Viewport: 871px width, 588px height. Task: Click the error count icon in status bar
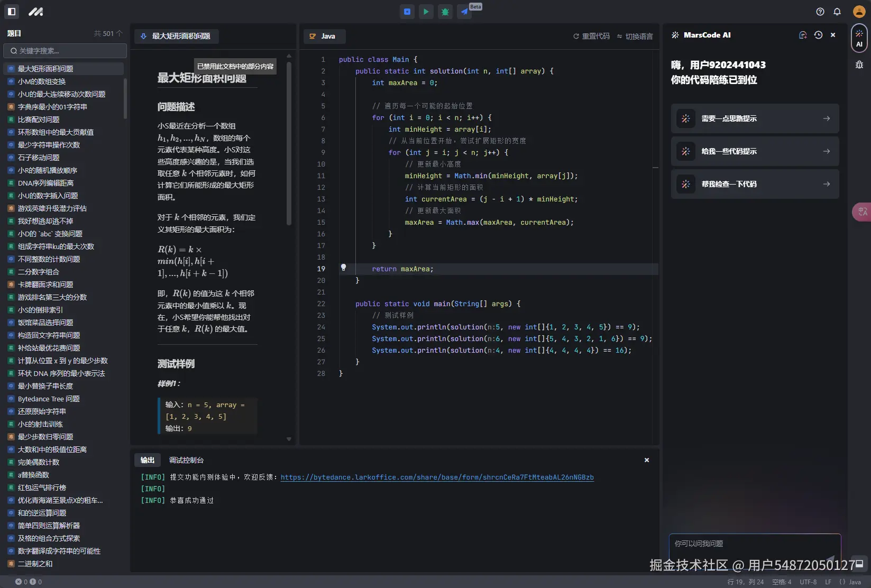click(x=19, y=582)
